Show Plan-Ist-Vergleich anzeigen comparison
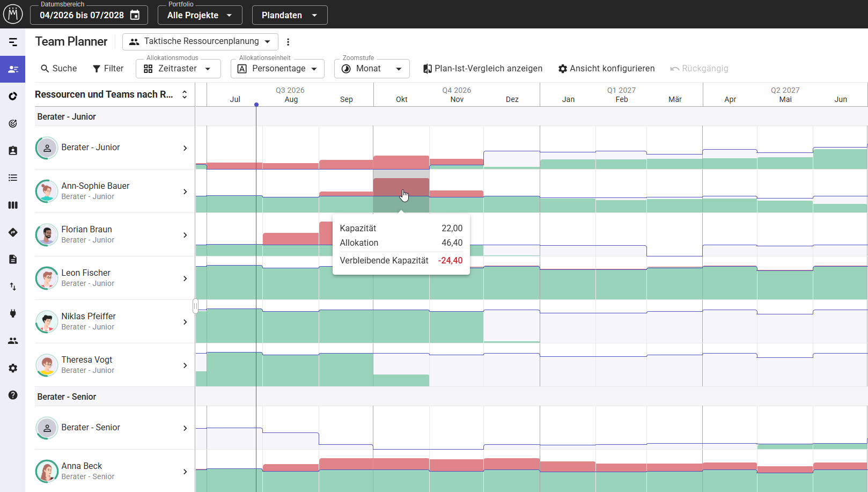The image size is (868, 492). tap(482, 69)
